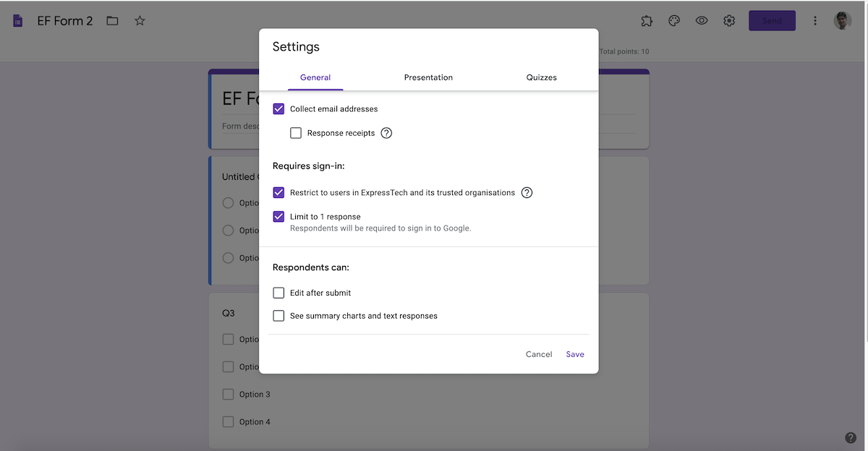This screenshot has width=868, height=451.
Task: Show Response receipts help tooltip
Action: [386, 132]
